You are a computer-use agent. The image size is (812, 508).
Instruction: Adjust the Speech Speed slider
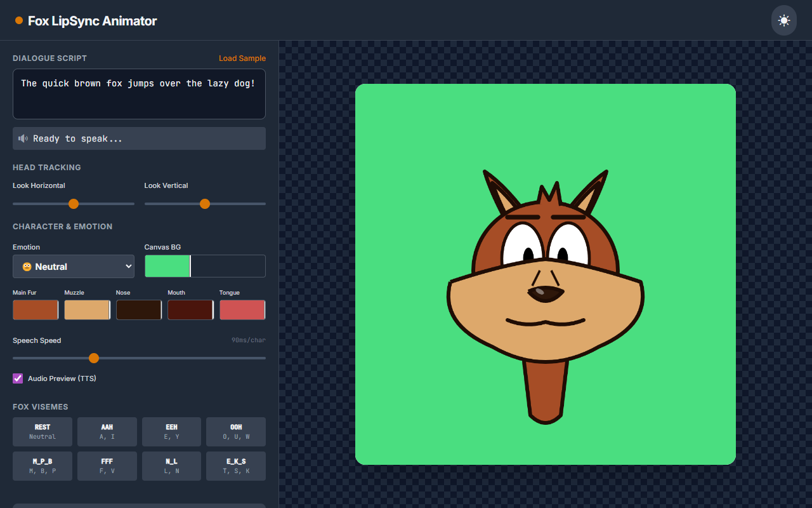coord(94,358)
